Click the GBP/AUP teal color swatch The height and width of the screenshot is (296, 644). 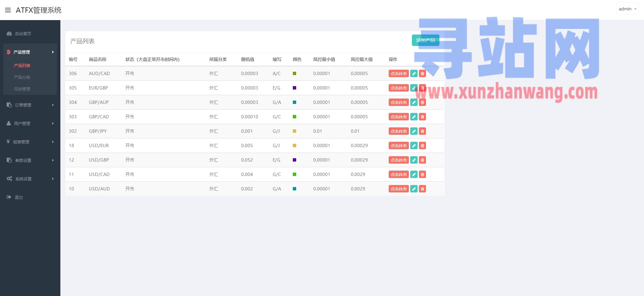coord(294,102)
